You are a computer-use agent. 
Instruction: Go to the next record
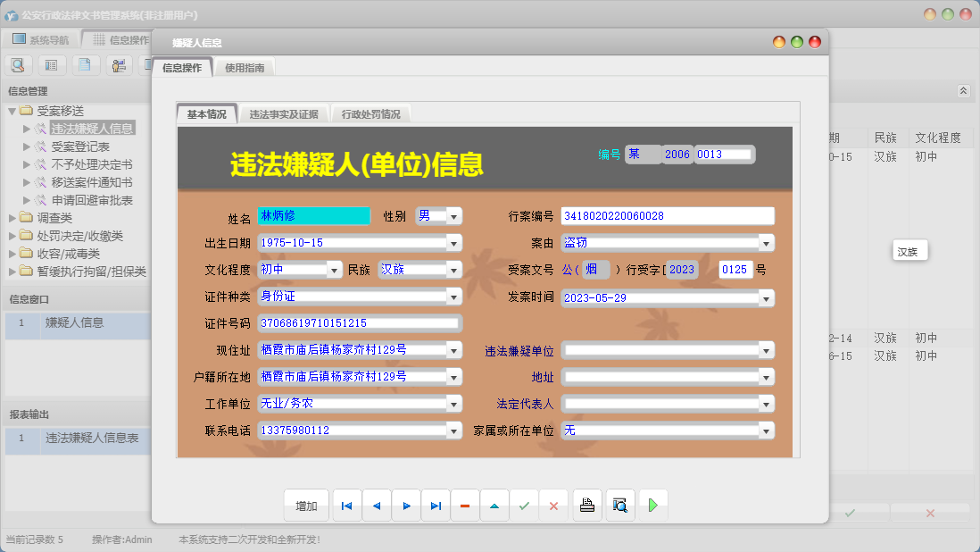point(406,506)
